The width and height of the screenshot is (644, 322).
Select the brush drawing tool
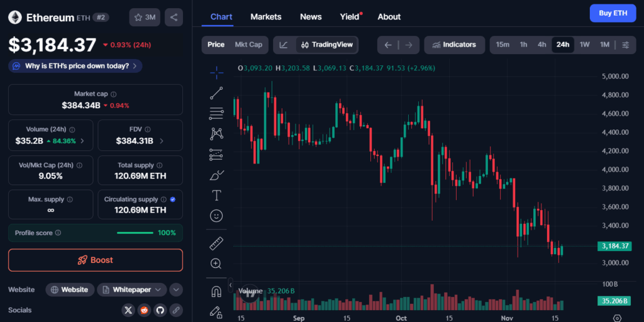click(x=216, y=175)
